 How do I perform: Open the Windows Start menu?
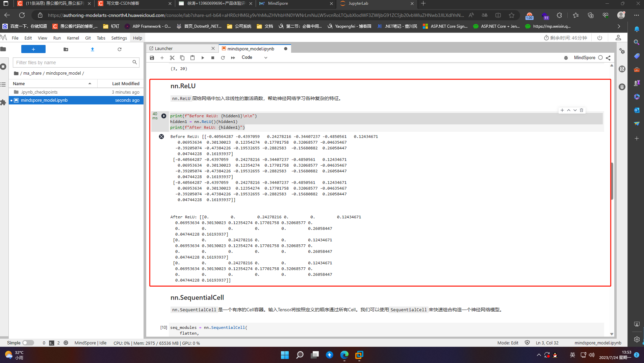[x=285, y=355]
